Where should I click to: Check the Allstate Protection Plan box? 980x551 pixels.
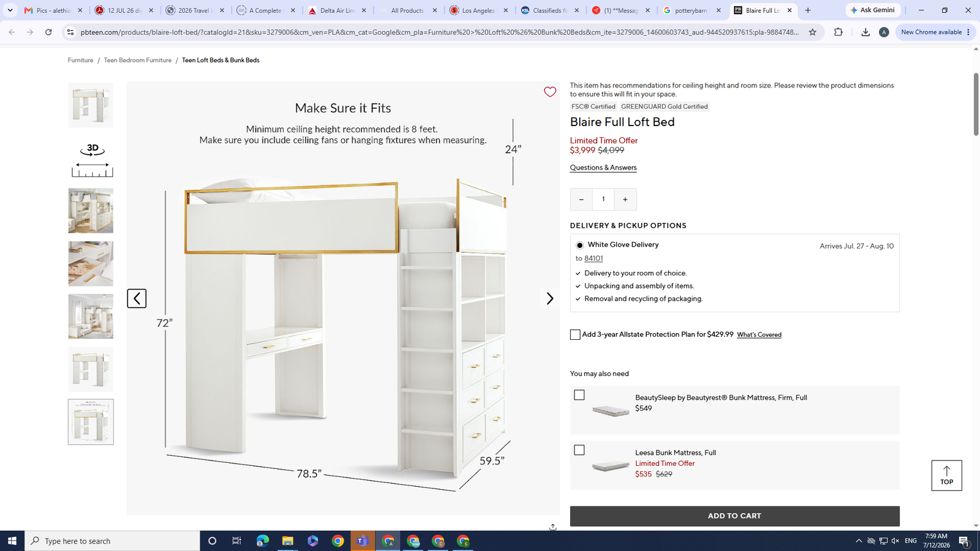click(x=575, y=335)
